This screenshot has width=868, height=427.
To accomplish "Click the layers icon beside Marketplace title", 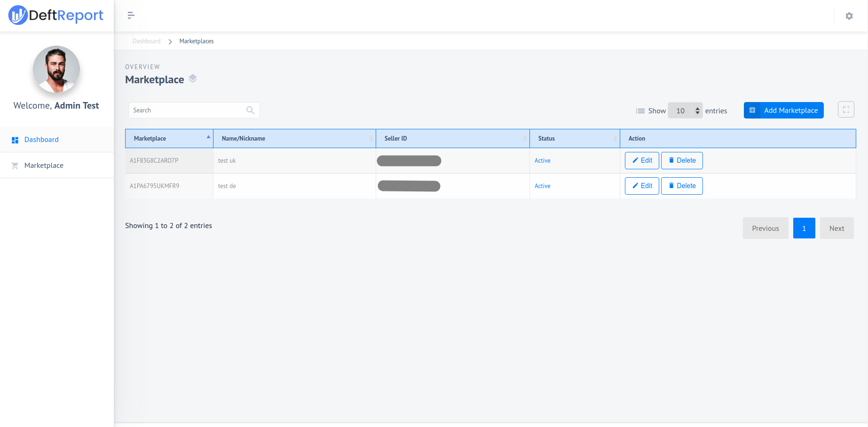I will [x=193, y=79].
